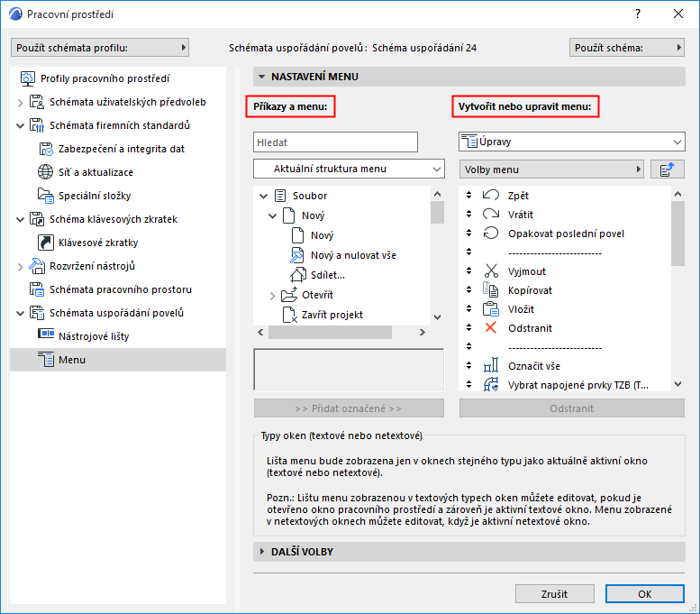Click the Vložit clipboard icon
The image size is (700, 614).
click(x=491, y=309)
